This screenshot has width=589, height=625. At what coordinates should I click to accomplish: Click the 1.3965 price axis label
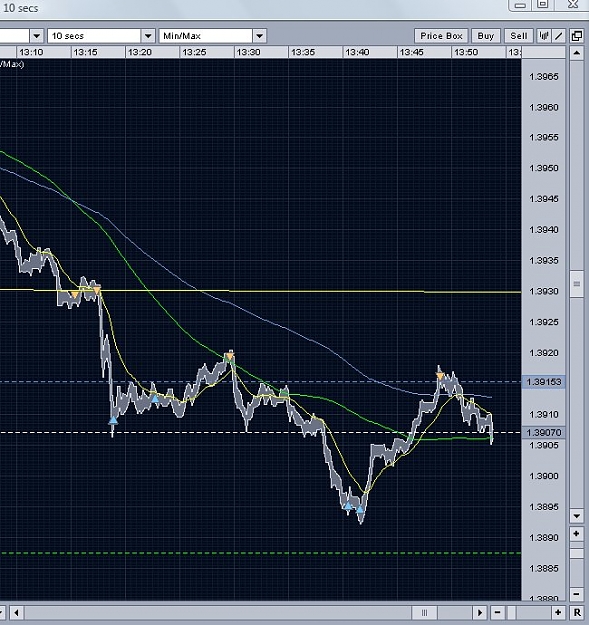click(544, 77)
